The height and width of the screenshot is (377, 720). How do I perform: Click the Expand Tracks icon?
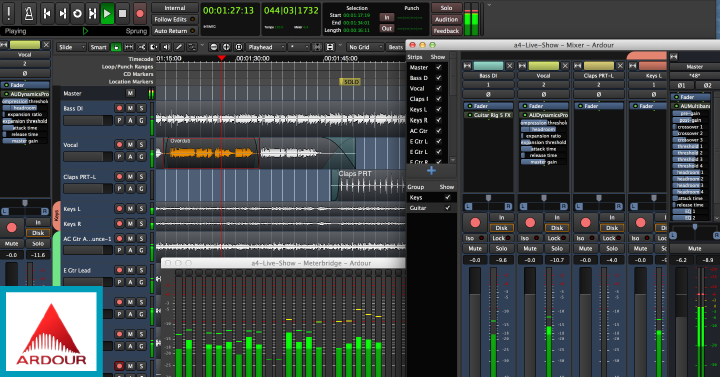330,47
